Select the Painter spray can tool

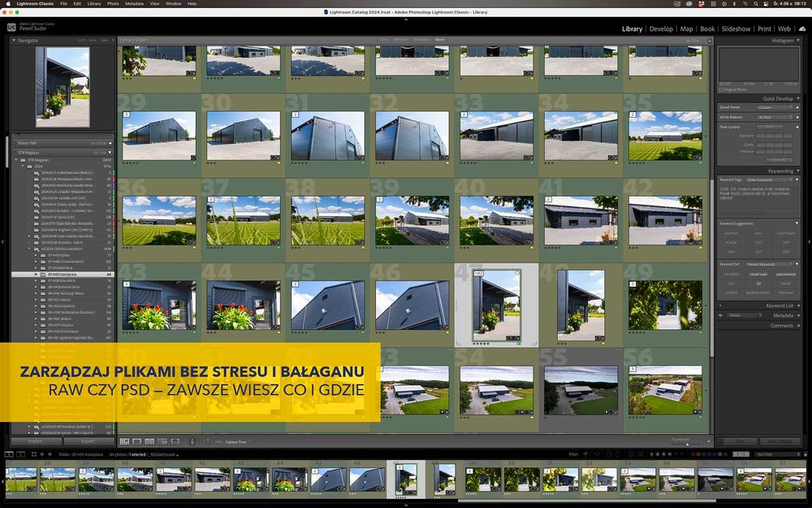(x=192, y=441)
